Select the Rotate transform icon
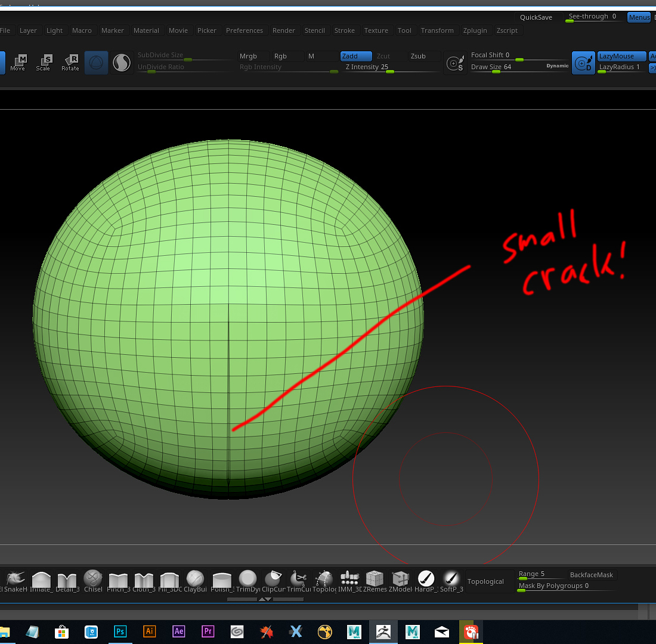Screen dimensions: 656x644 pos(70,63)
